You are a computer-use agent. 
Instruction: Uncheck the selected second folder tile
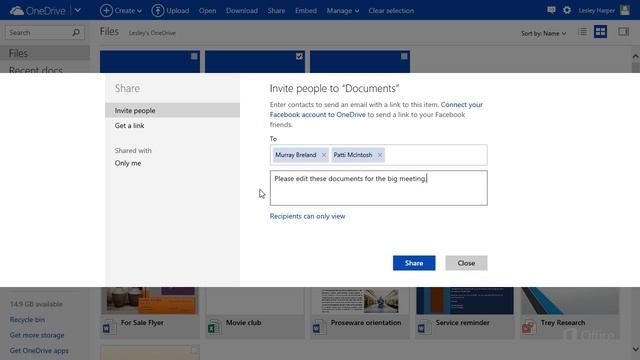coord(299,56)
